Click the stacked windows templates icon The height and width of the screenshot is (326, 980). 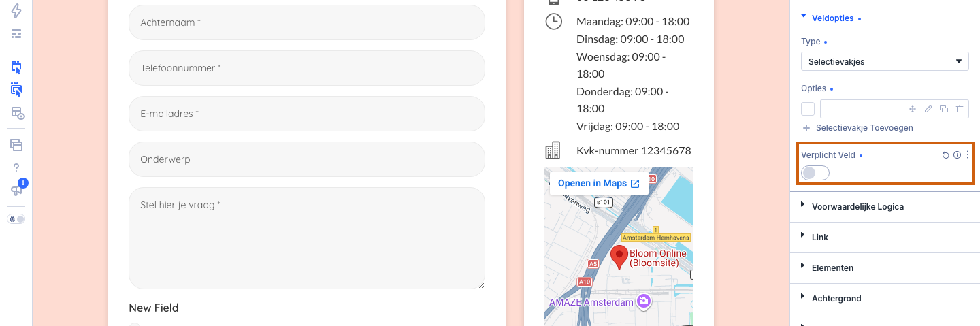tap(16, 144)
